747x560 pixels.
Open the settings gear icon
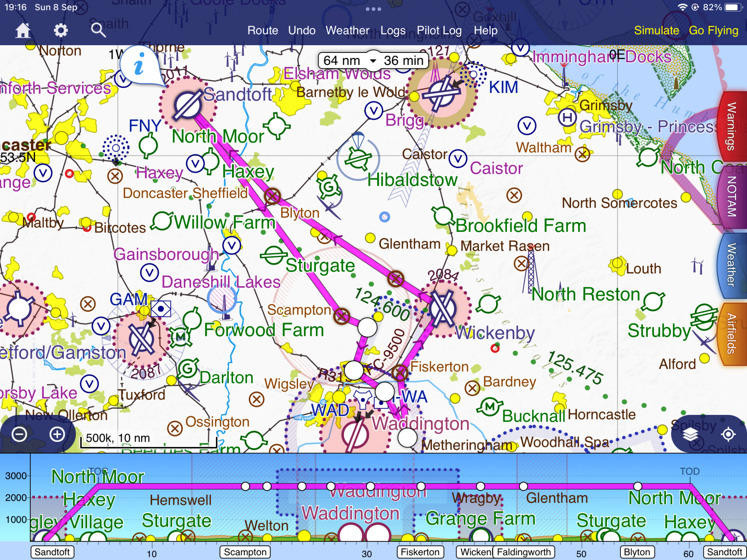pyautogui.click(x=60, y=30)
